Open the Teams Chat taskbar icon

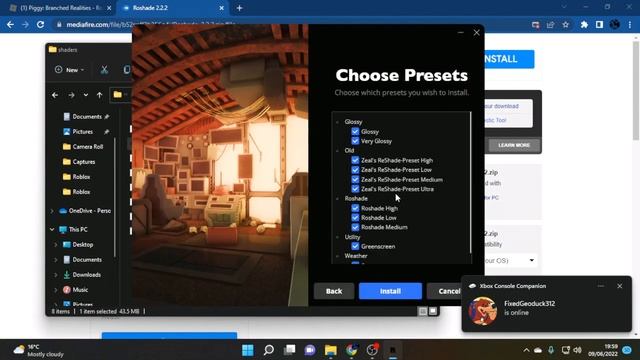click(x=310, y=350)
